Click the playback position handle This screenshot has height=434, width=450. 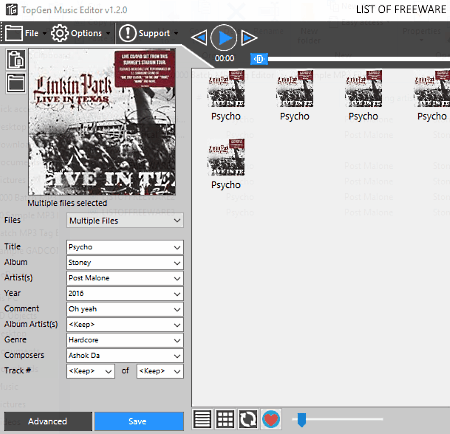coord(259,59)
